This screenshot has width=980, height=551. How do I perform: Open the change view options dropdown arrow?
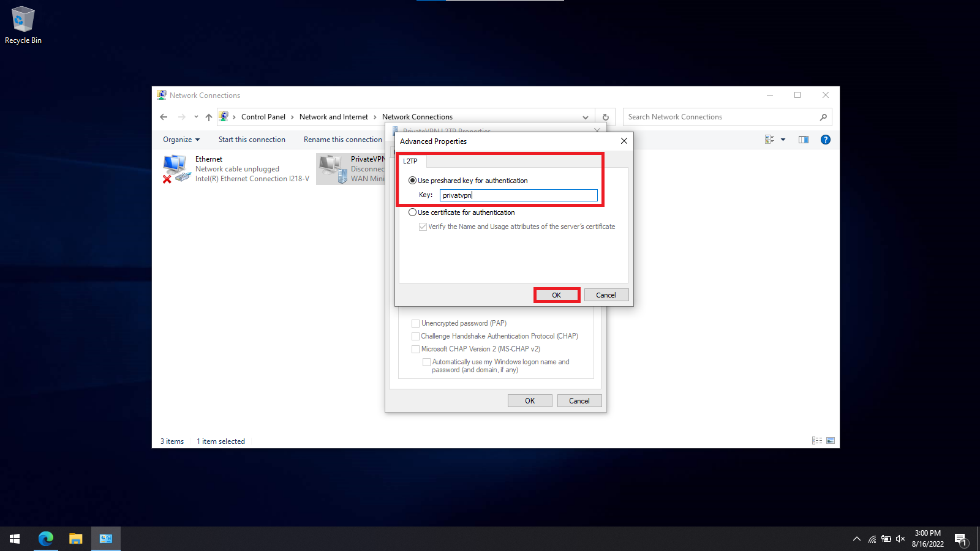(x=783, y=140)
